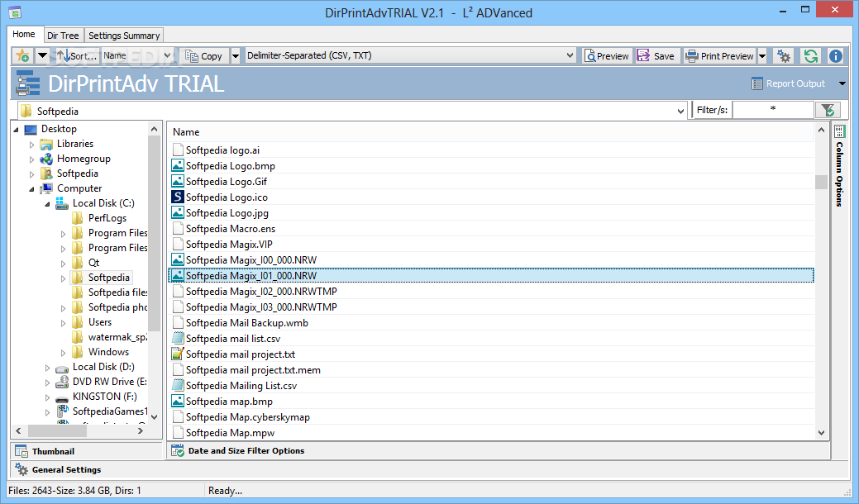Screen dimensions: 859x504
Task: Select file Softpedia Logo.jpg
Action: click(227, 213)
